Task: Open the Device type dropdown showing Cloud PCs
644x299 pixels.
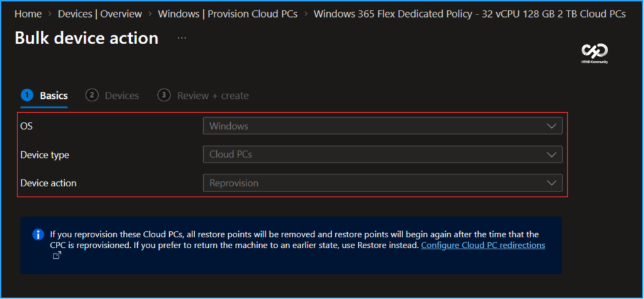Action: (382, 155)
